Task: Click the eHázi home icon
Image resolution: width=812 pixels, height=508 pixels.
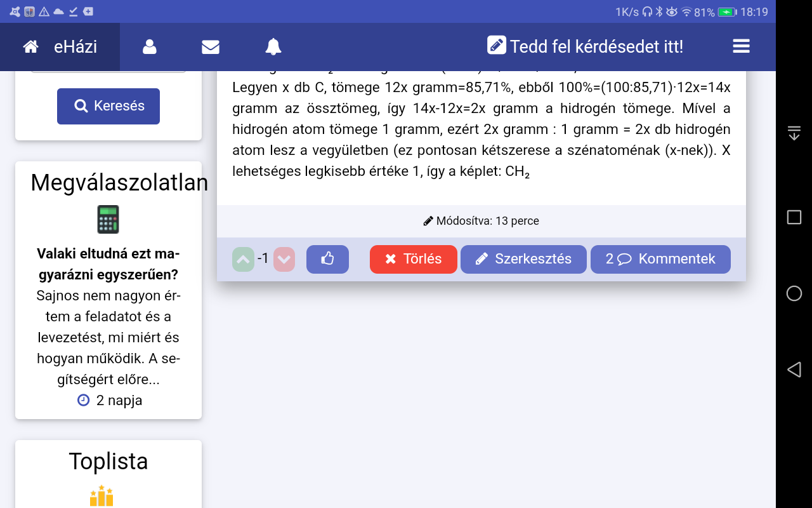Action: tap(30, 47)
